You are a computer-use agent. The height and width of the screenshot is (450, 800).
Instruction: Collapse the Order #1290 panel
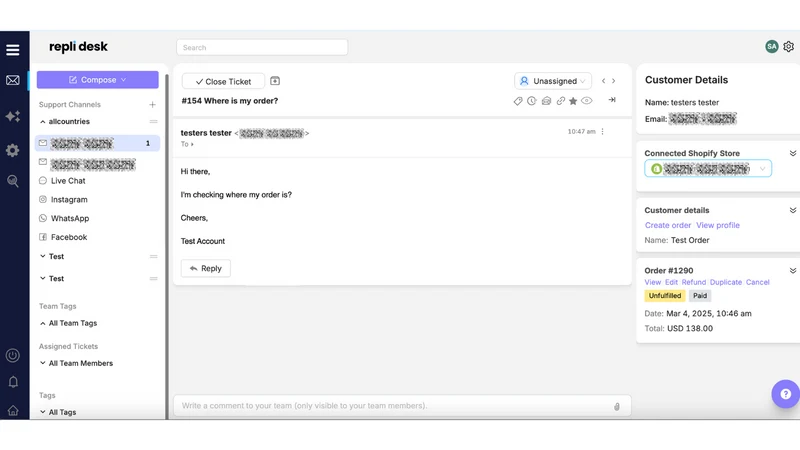click(x=792, y=270)
